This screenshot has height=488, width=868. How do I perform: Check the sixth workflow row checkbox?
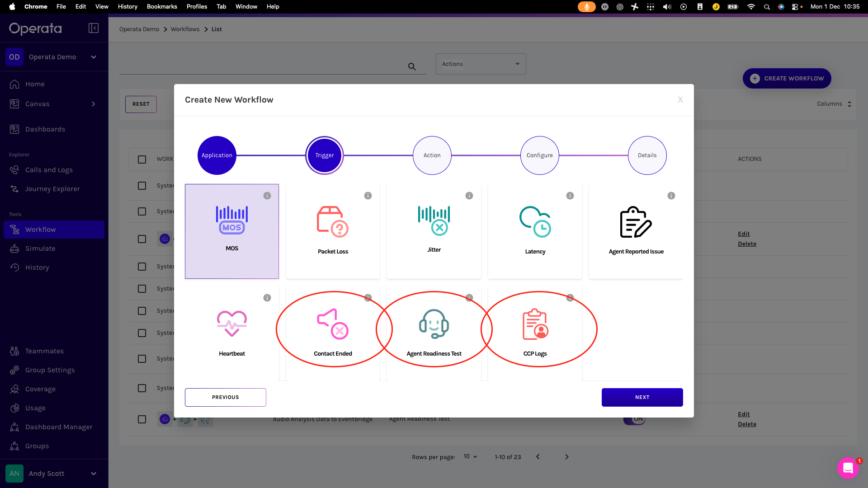point(142,311)
